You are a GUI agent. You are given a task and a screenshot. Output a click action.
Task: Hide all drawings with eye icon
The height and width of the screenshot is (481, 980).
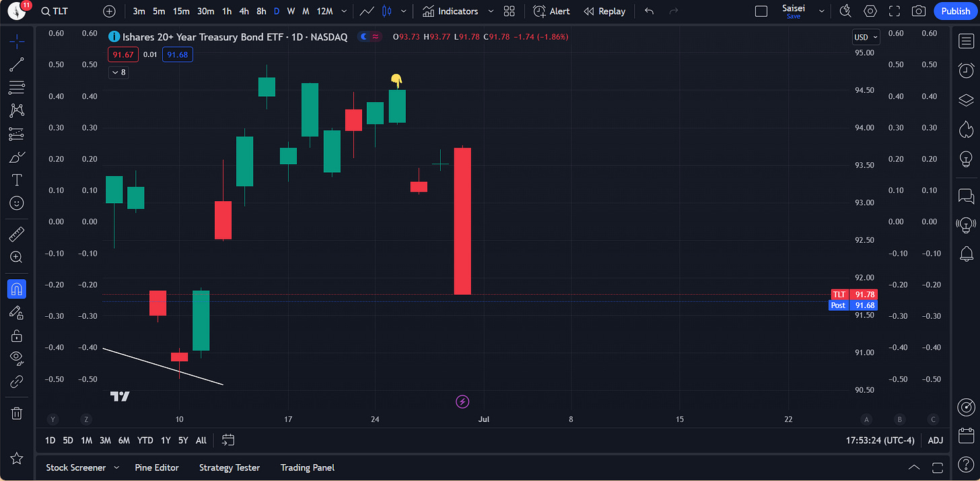click(x=17, y=358)
